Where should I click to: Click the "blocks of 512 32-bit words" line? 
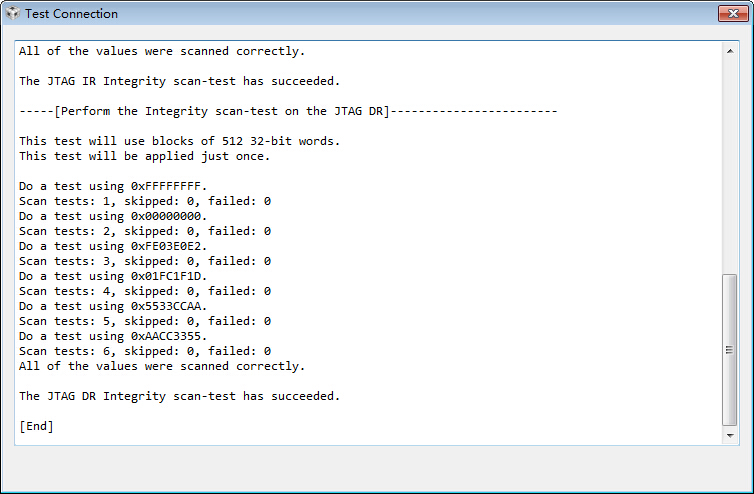(x=180, y=141)
